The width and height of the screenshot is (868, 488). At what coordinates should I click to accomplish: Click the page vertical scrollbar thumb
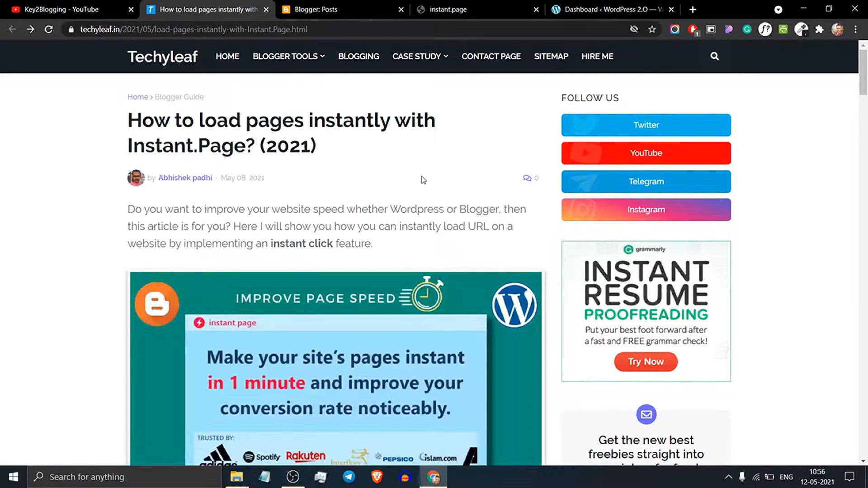[x=863, y=72]
